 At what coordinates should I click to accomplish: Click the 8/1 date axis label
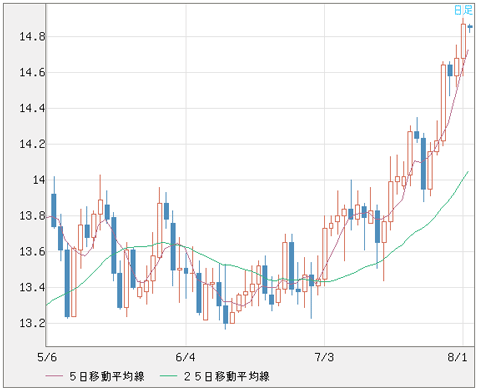(457, 357)
